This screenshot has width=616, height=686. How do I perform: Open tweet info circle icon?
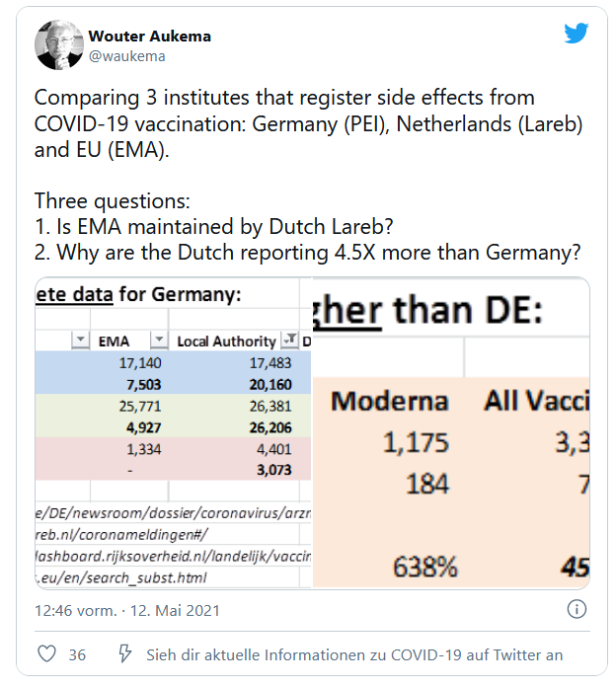click(x=577, y=609)
